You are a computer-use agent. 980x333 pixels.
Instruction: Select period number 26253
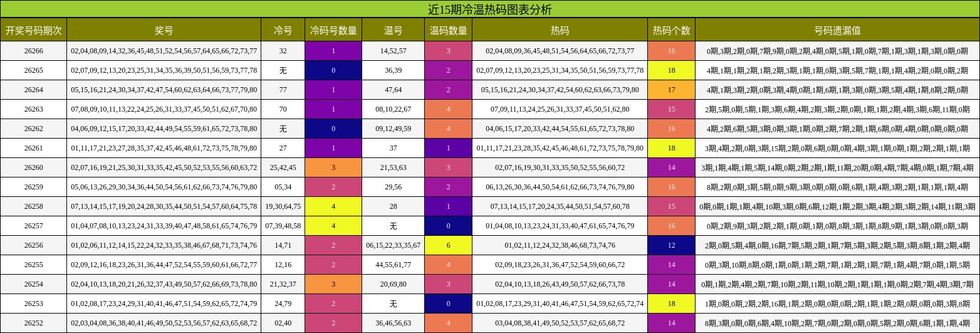tap(34, 304)
